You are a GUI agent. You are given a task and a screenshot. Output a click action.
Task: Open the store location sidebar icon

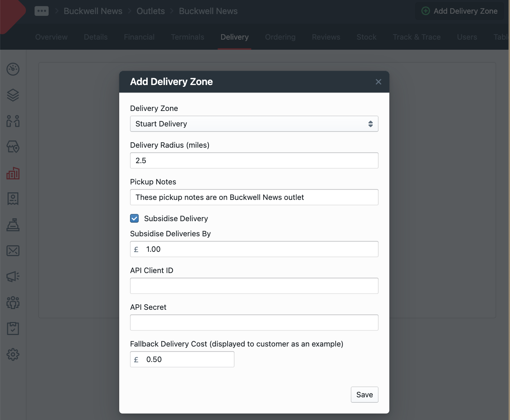(x=13, y=147)
